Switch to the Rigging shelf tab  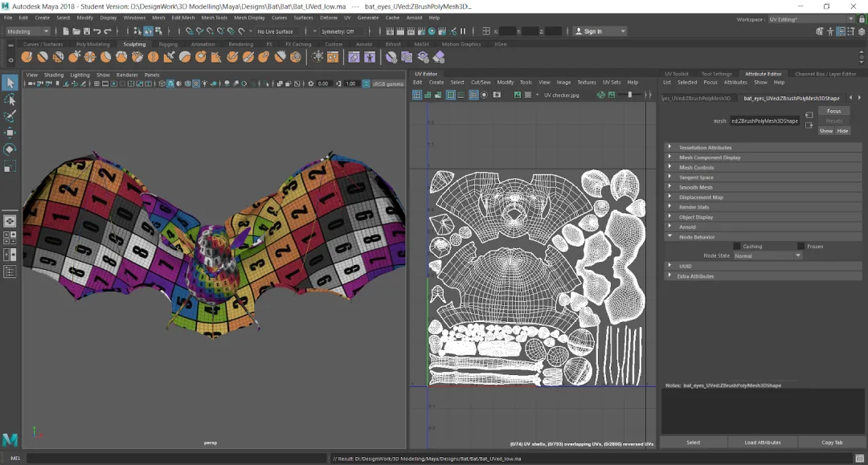(168, 44)
